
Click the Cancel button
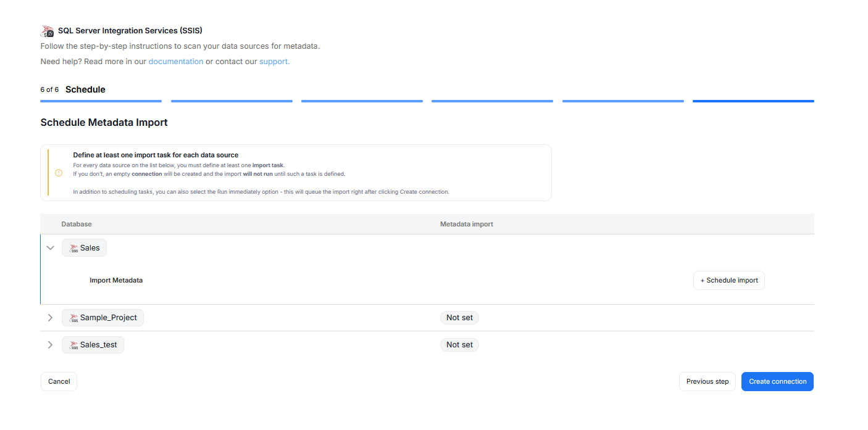tap(59, 381)
